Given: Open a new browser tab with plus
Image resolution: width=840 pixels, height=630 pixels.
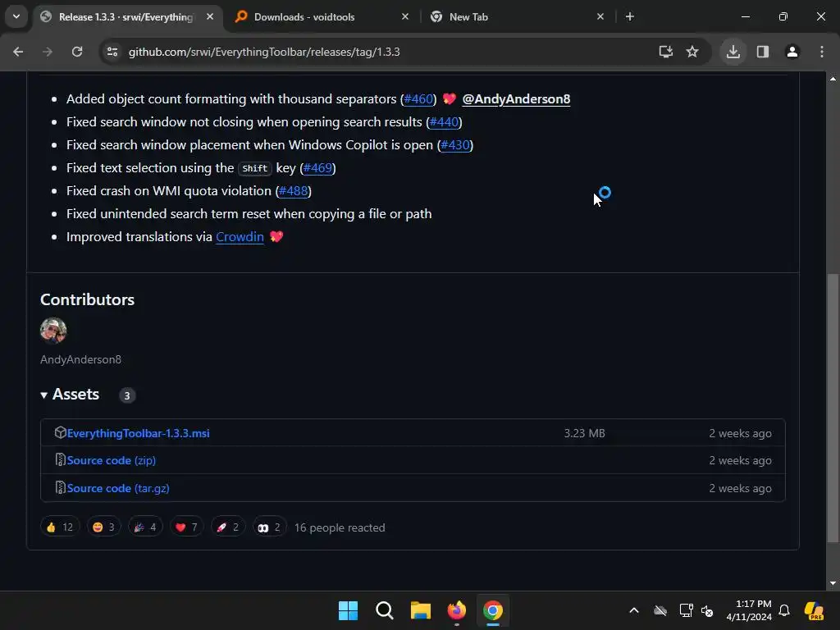Looking at the screenshot, I should [630, 16].
